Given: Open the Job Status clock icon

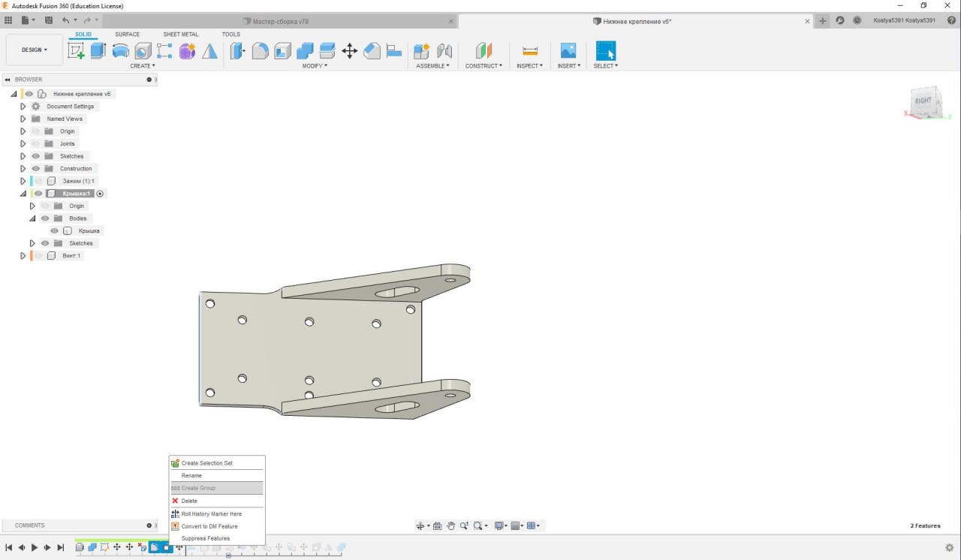Looking at the screenshot, I should pyautogui.click(x=857, y=21).
